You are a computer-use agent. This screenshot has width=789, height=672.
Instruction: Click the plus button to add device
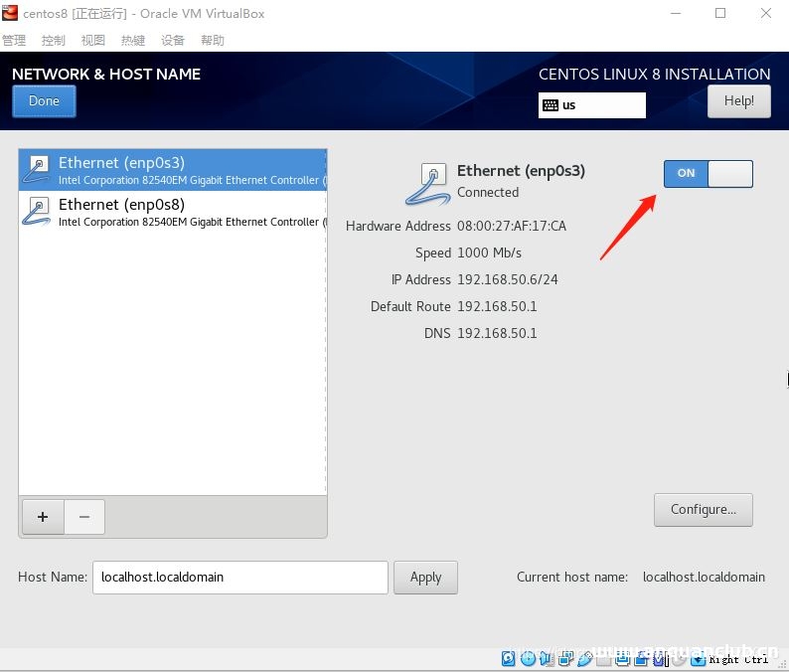(x=43, y=517)
